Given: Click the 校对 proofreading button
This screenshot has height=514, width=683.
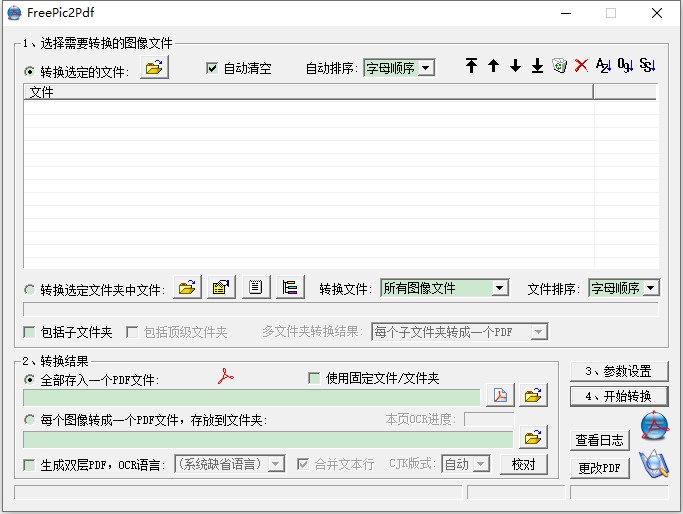Looking at the screenshot, I should [x=524, y=464].
